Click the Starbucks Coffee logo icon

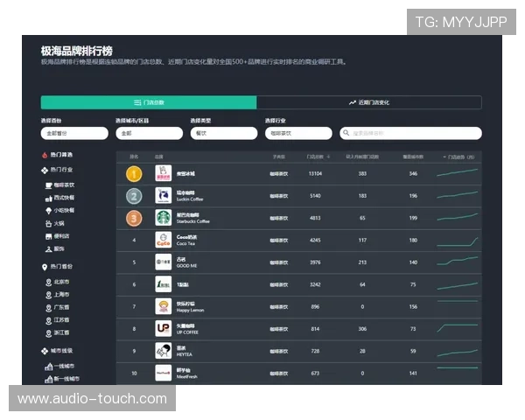[x=163, y=217]
